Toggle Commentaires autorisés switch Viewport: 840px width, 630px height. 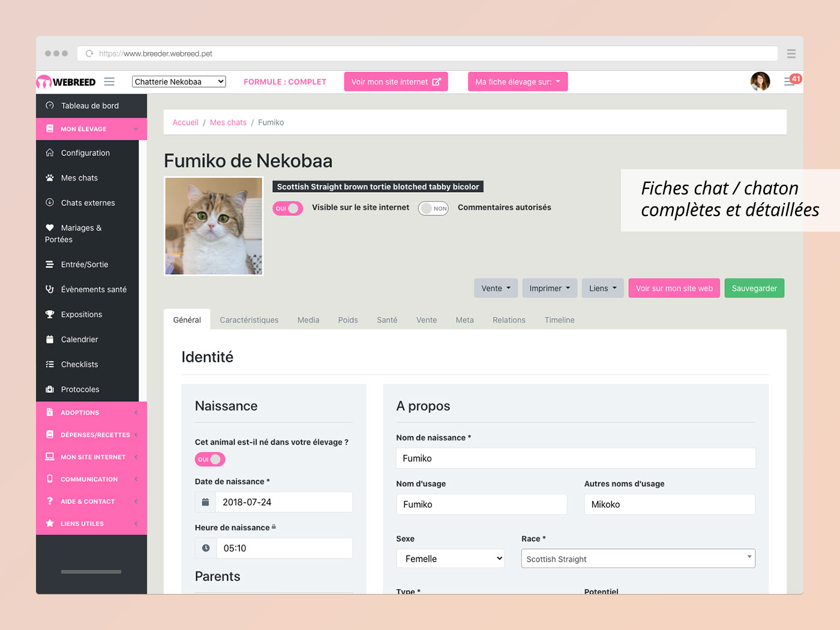433,208
